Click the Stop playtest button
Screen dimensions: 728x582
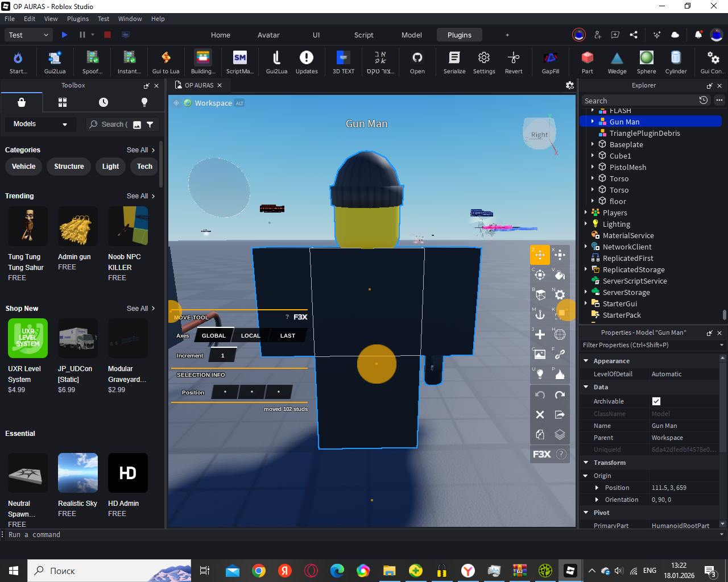pos(107,35)
